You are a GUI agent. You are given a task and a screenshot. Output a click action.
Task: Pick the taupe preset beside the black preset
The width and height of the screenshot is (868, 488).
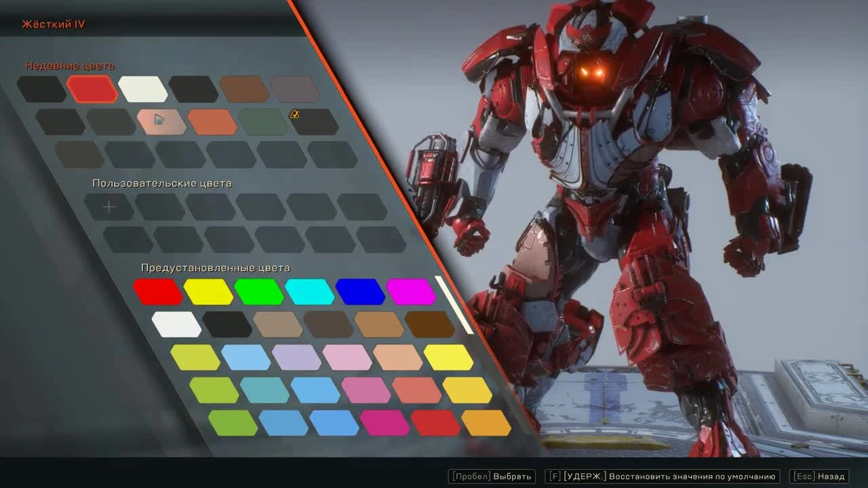coord(278,324)
